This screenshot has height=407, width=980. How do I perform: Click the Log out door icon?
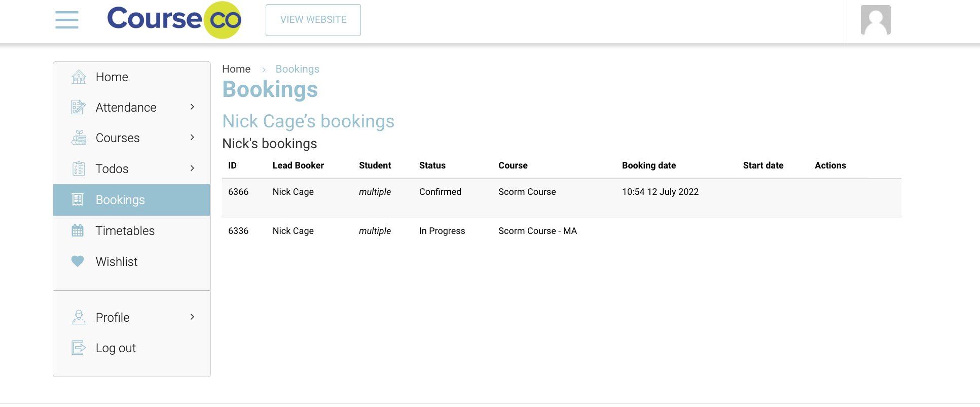[x=79, y=348]
